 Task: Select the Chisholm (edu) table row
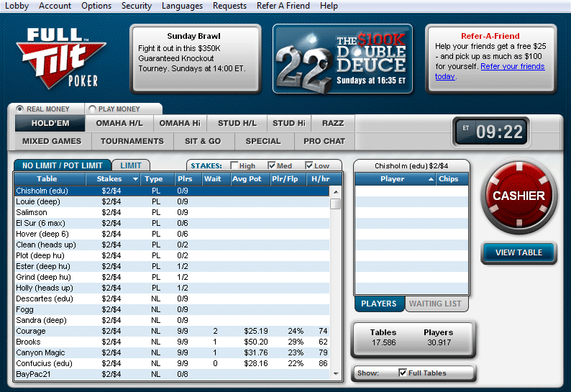click(172, 191)
